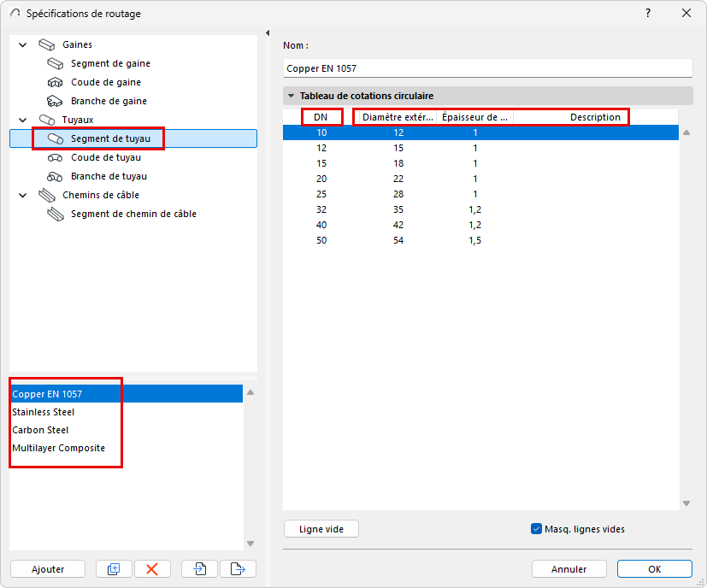Click the Diamètre extér... column header
Viewport: 707px width, 588px height.
398,117
